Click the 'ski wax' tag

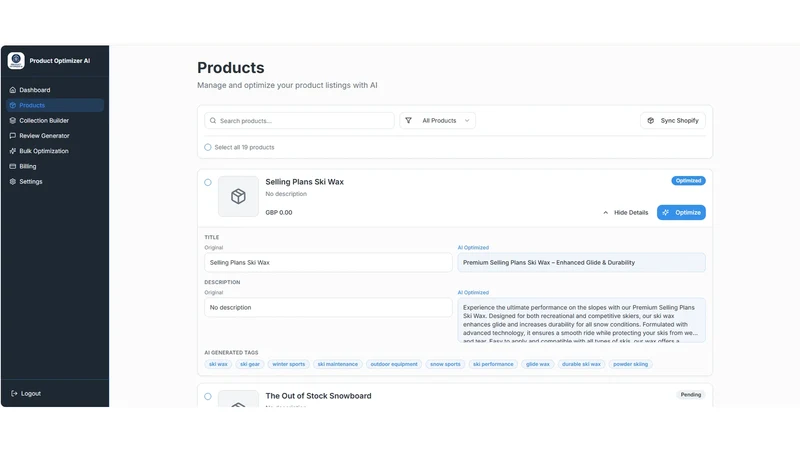(x=218, y=364)
